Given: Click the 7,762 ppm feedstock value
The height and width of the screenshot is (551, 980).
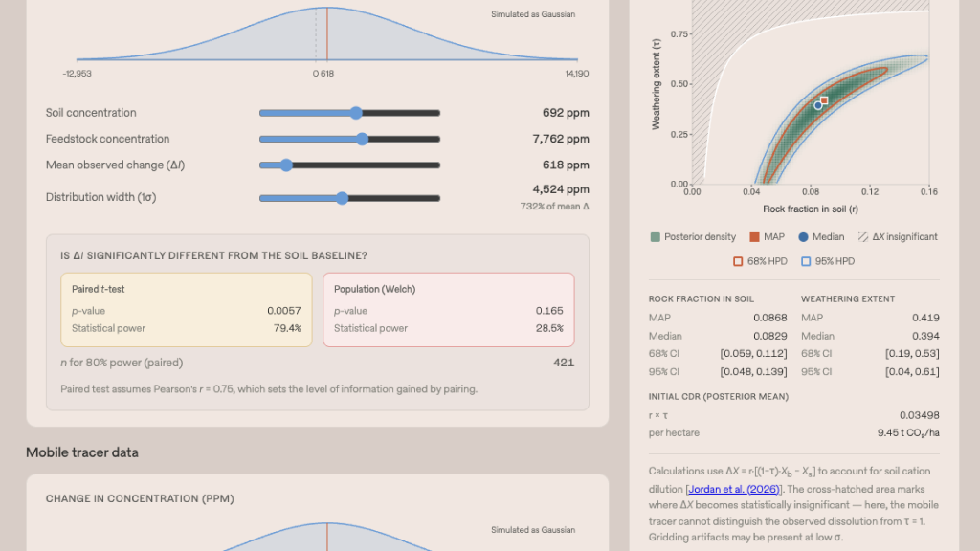Looking at the screenshot, I should coord(561,140).
